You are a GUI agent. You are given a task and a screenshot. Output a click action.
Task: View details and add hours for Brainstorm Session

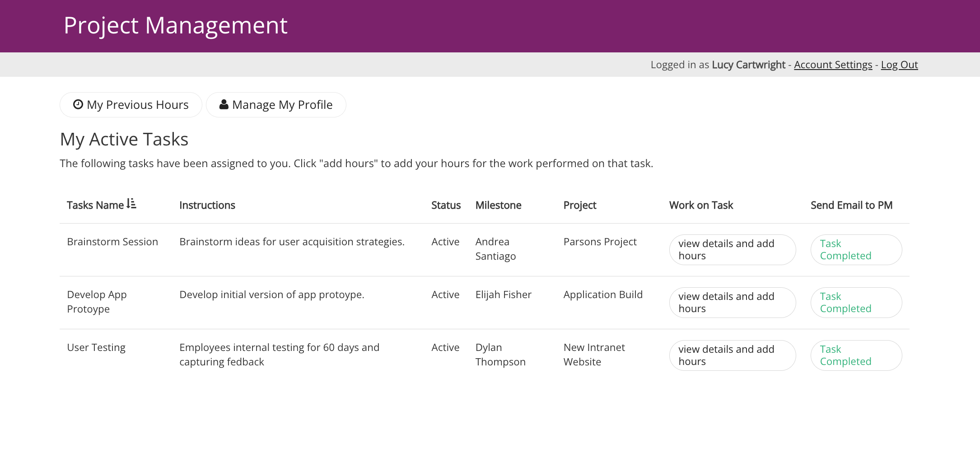coord(733,250)
